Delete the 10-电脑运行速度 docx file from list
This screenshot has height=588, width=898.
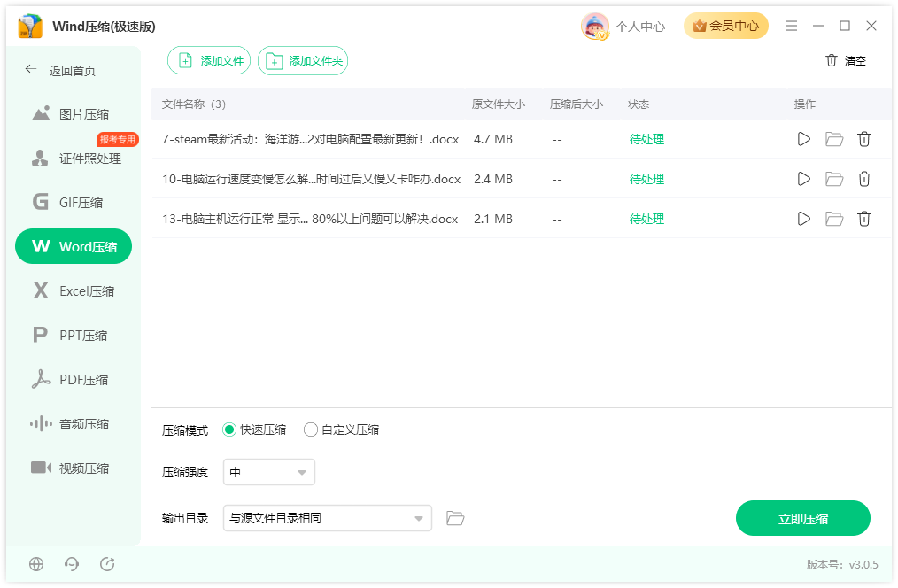(864, 179)
